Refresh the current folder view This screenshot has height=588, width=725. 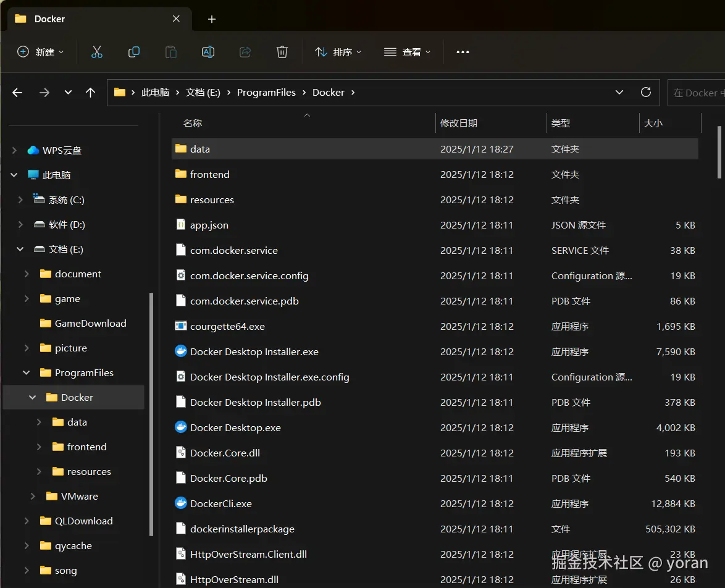[646, 92]
